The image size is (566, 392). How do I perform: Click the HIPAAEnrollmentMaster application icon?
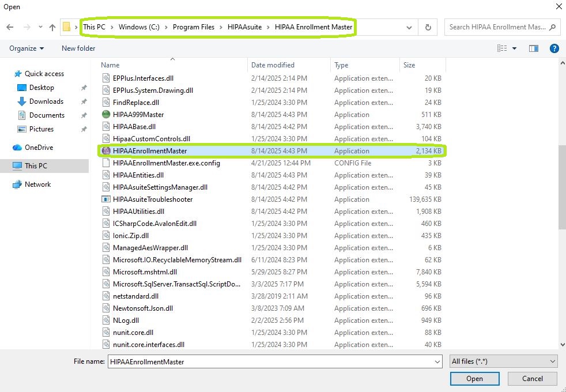tap(105, 151)
